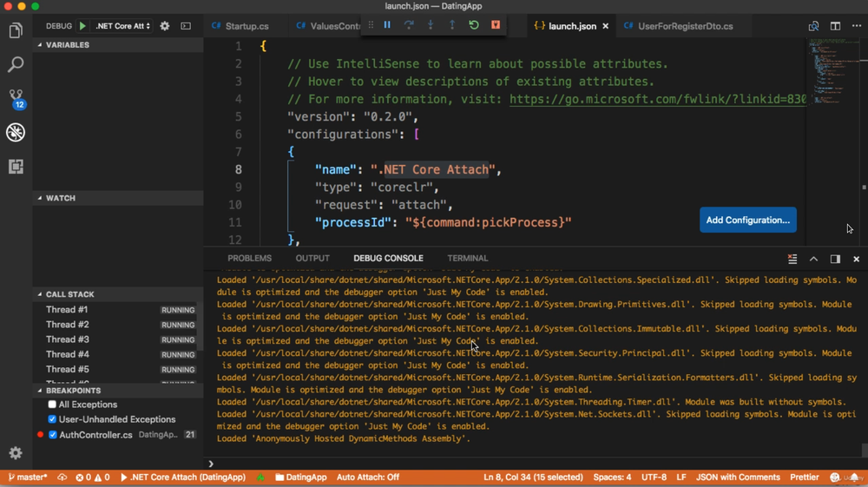The height and width of the screenshot is (487, 868).
Task: Open the changes icon in editor actions
Action: 813,26
